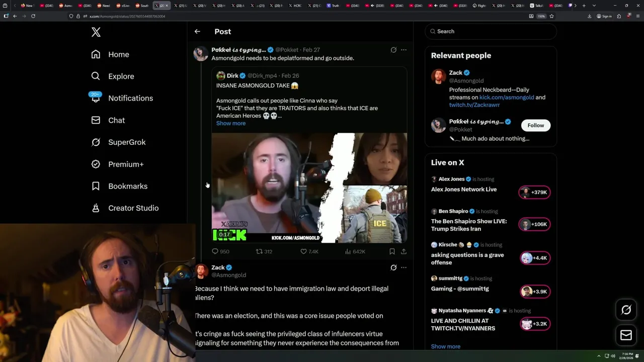Go to Explore in the sidebar
This screenshot has height=362, width=644.
point(113,76)
